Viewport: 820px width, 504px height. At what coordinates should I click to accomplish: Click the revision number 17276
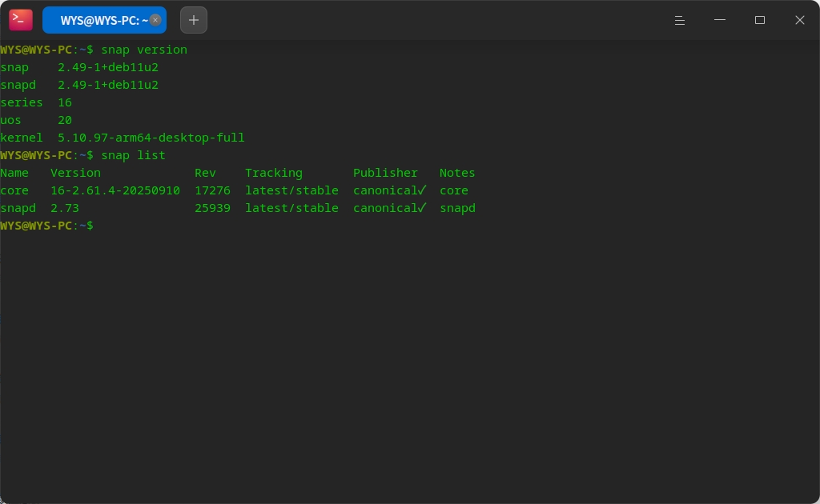pos(212,190)
